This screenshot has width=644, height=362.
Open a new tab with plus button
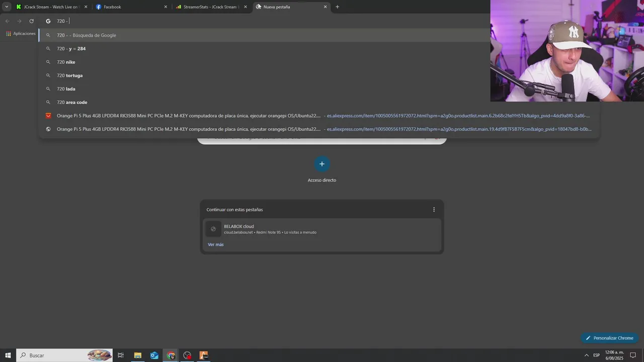coord(337,7)
